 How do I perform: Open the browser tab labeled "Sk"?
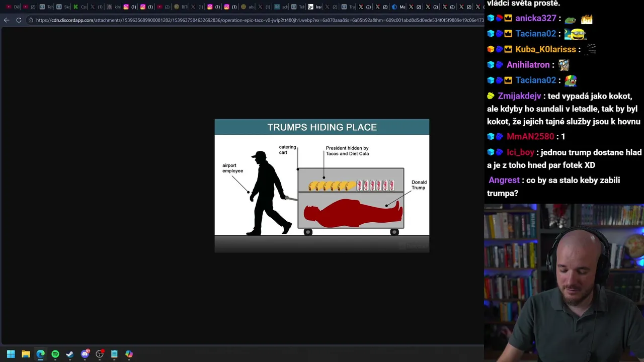(63, 7)
